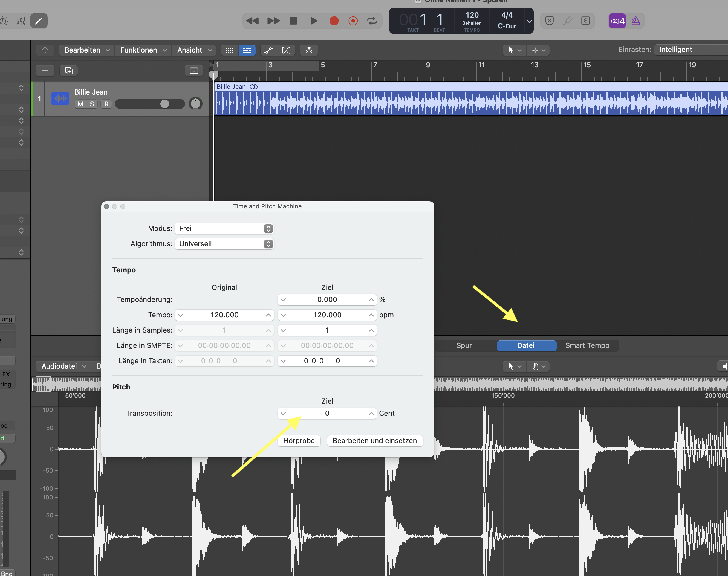728x576 pixels.
Task: Toggle Cycle mode button
Action: tap(372, 21)
